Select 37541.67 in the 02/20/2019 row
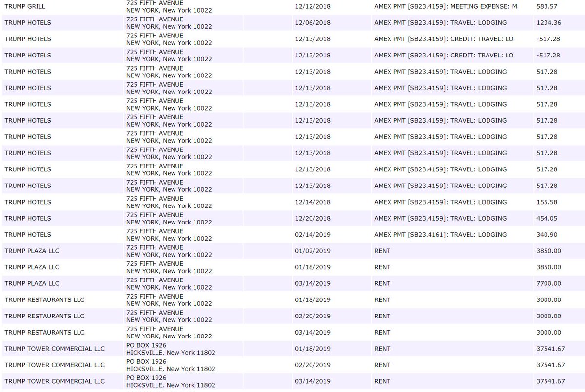 tap(550, 365)
